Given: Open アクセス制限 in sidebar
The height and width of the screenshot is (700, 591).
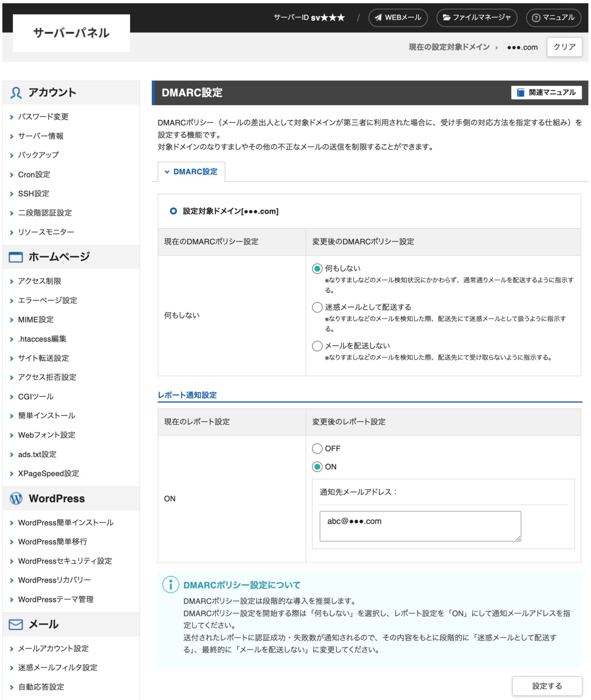Looking at the screenshot, I should point(40,281).
